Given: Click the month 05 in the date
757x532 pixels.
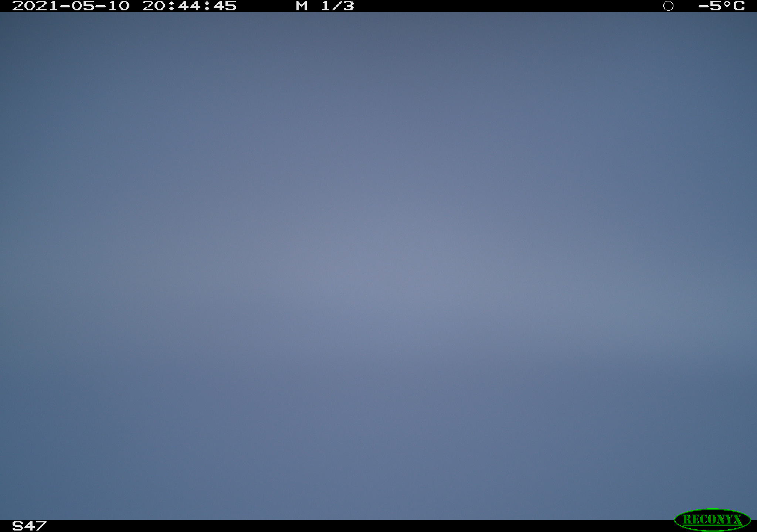Looking at the screenshot, I should pos(83,6).
